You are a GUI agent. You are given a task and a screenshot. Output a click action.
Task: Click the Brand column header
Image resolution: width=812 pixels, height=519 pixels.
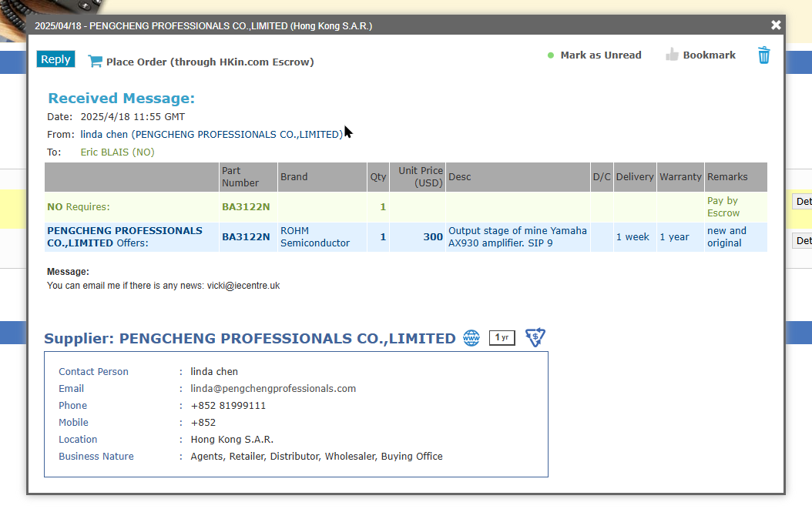(322, 177)
